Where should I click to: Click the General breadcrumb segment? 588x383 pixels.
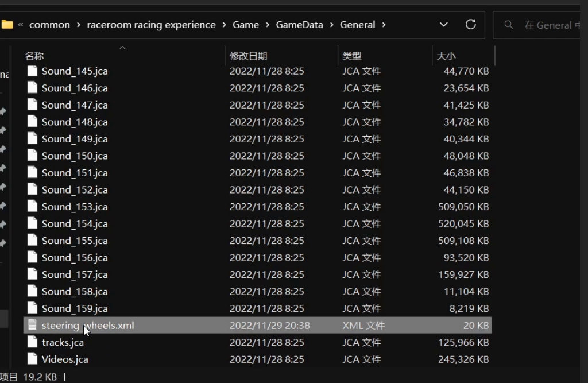tap(357, 25)
